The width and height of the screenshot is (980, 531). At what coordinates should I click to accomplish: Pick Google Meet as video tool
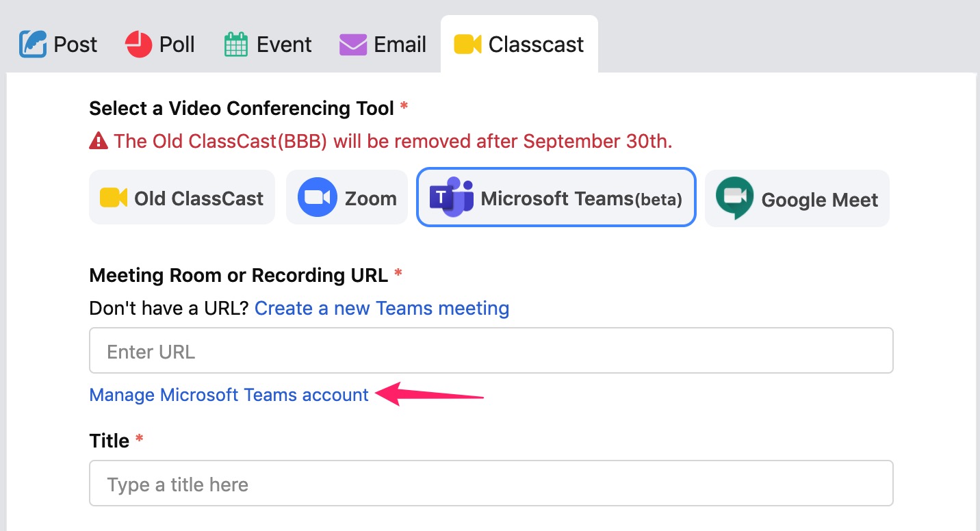797,198
